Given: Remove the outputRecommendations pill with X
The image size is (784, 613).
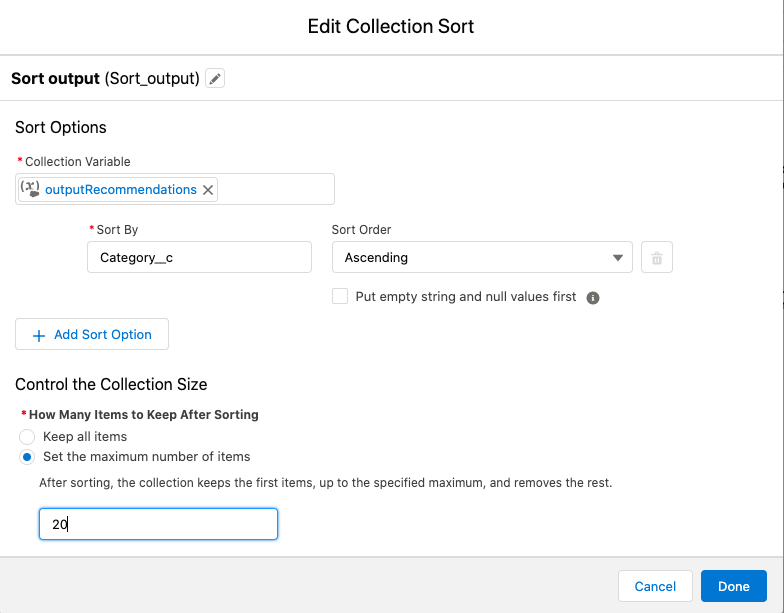Looking at the screenshot, I should click(x=208, y=190).
